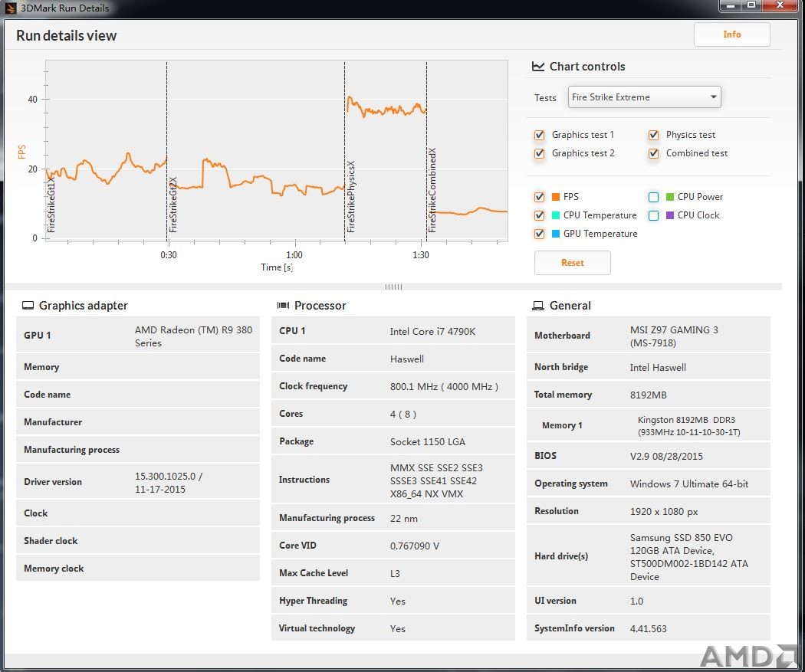Click the FireStrikePhysicsX marker label in chart
This screenshot has width=805, height=672.
(351, 197)
